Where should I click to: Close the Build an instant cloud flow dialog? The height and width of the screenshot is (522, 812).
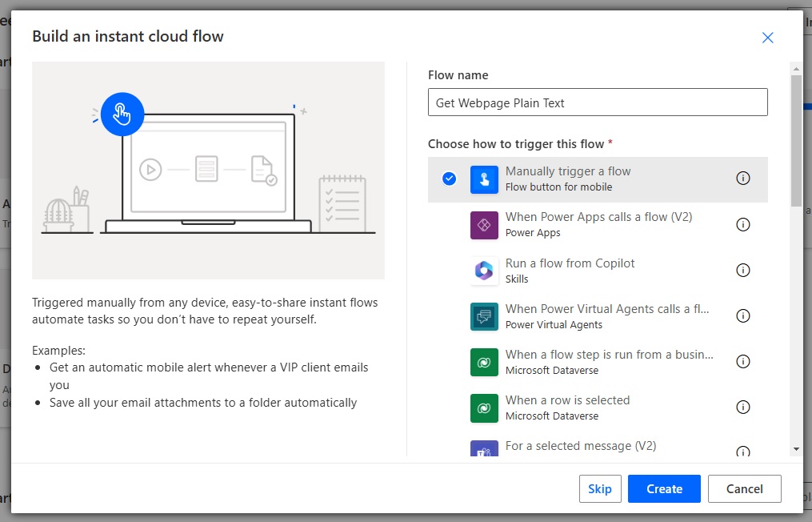coord(767,38)
